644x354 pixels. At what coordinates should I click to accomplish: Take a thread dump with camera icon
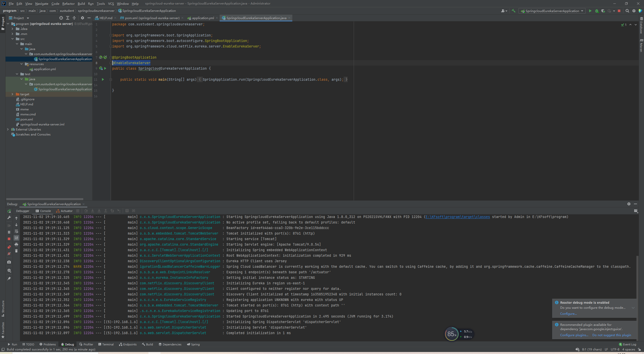[x=9, y=262]
